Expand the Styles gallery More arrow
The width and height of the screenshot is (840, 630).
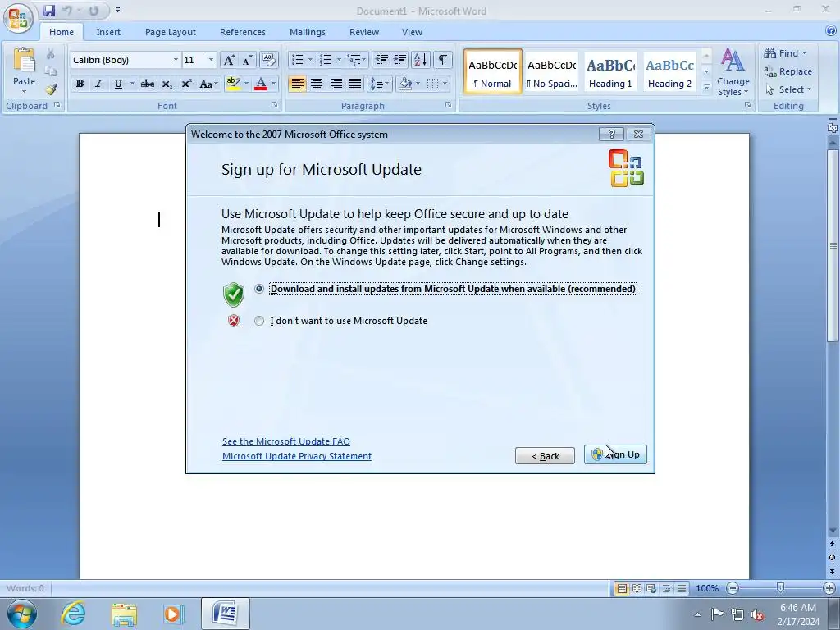click(x=706, y=87)
